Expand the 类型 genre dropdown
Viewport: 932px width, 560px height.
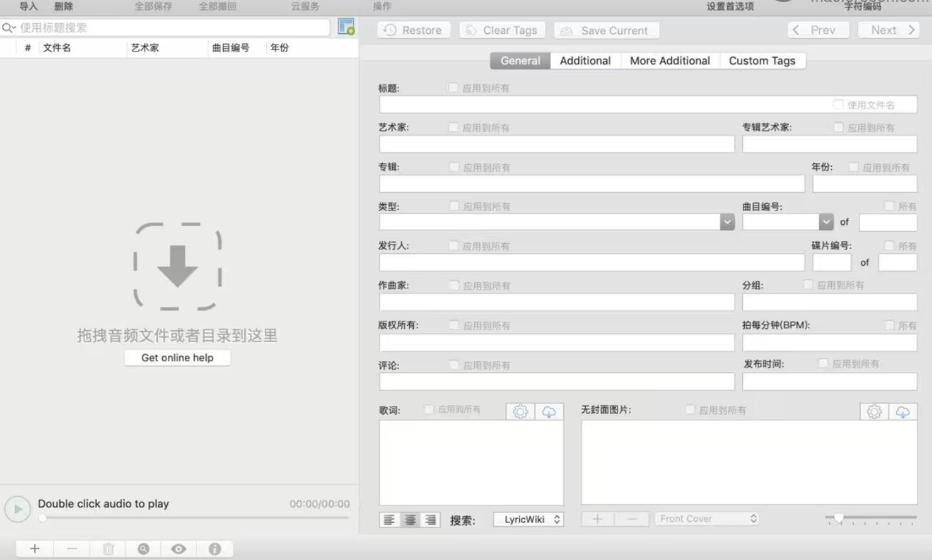(x=727, y=222)
